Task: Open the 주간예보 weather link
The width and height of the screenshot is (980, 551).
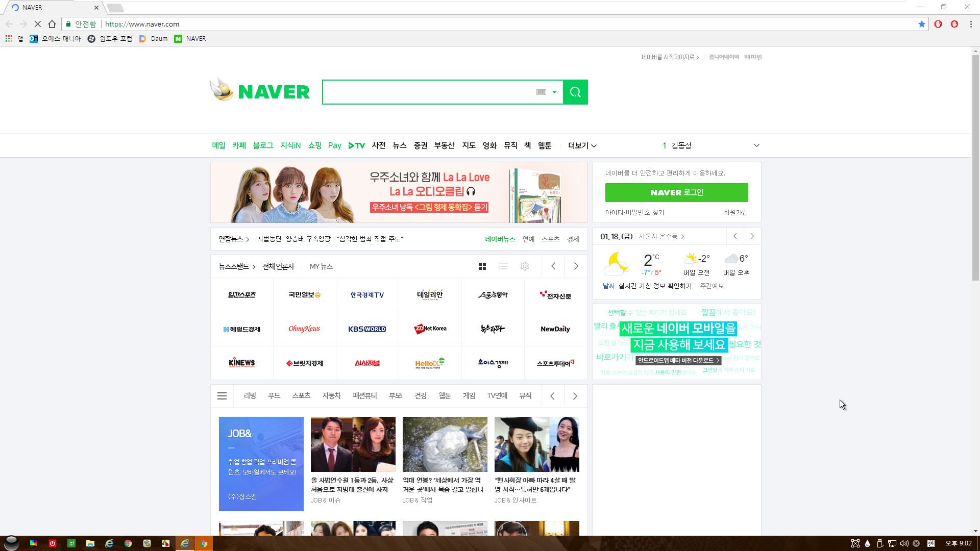Action: (712, 286)
